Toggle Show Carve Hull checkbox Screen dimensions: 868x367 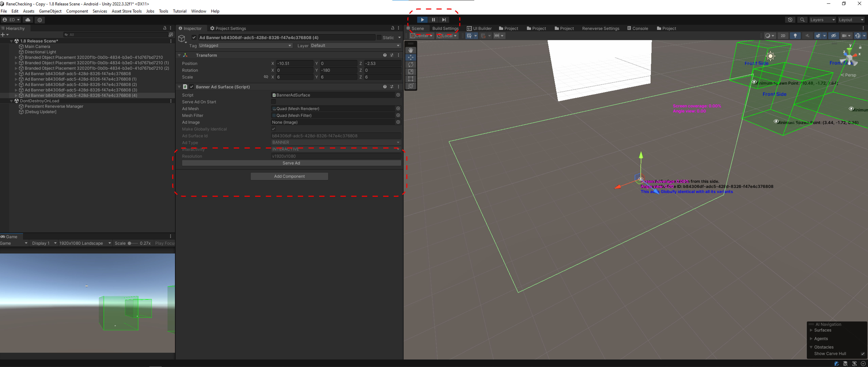(863, 354)
